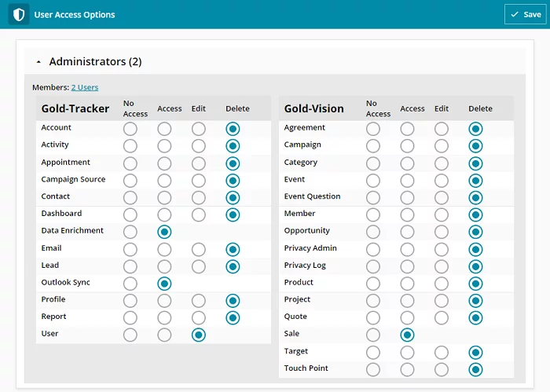
Task: Select Delete permission for Report
Action: coord(233,318)
